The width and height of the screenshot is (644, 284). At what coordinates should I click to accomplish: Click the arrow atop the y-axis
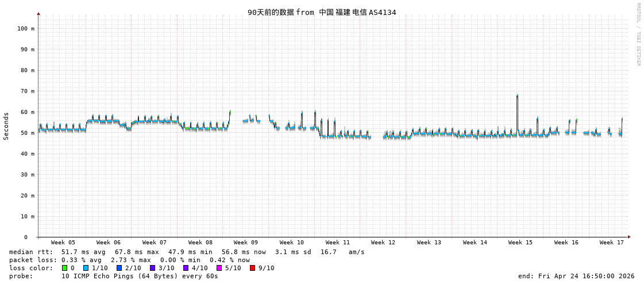point(38,13)
